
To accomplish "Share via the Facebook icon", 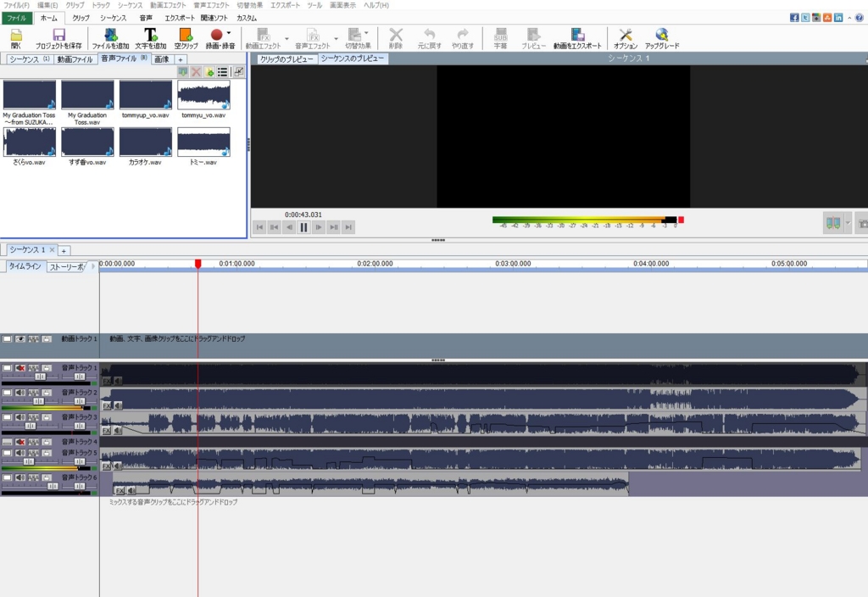I will point(794,18).
